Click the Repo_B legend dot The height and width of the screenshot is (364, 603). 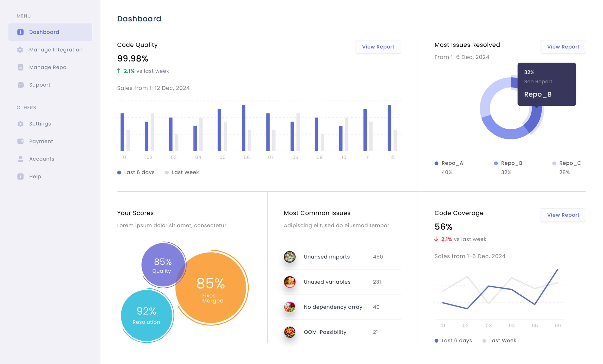(496, 163)
